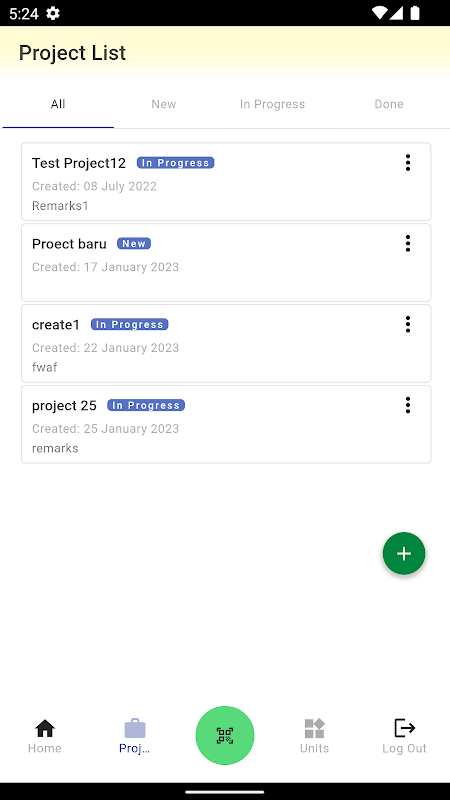Open options menu for Test Project12
The height and width of the screenshot is (800, 450).
[x=407, y=163]
